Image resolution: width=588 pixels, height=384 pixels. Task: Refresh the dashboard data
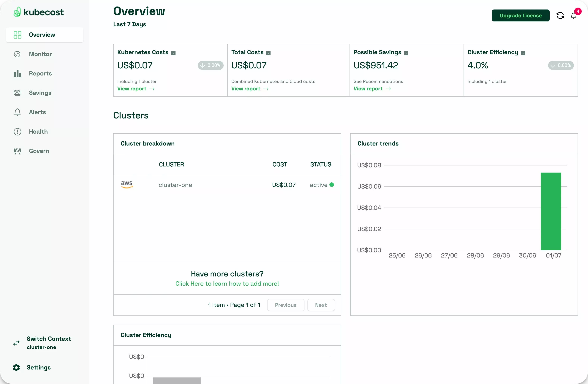tap(560, 15)
